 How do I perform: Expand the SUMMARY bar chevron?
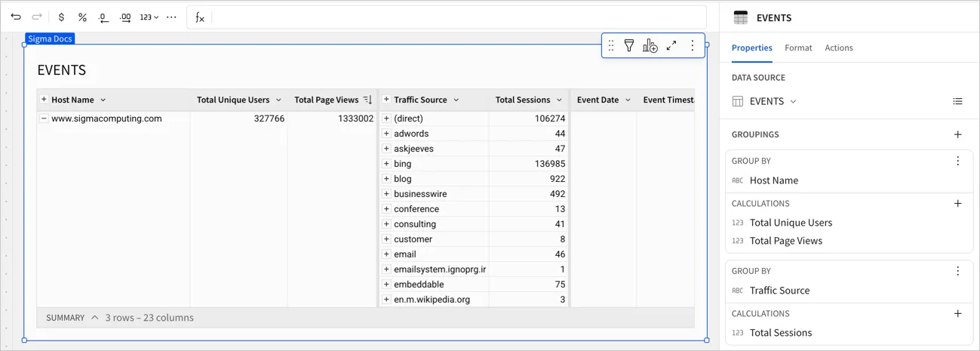tap(95, 318)
